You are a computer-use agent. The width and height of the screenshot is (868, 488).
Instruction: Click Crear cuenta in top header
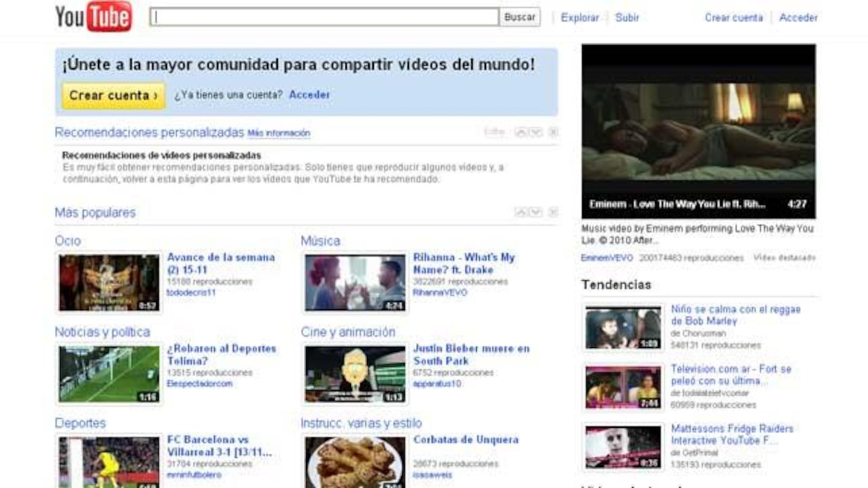pos(734,17)
